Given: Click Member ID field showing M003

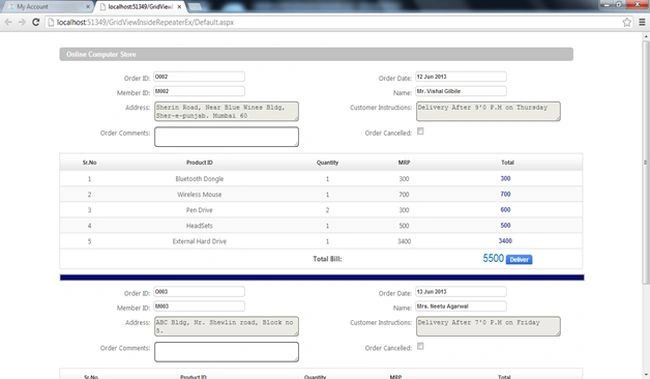Looking at the screenshot, I should pyautogui.click(x=199, y=306).
